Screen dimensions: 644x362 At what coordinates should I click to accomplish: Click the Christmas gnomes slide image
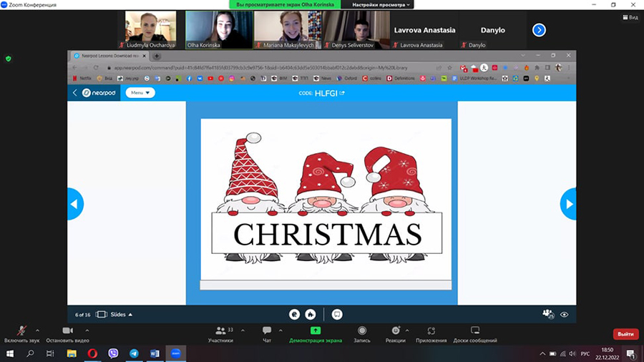point(326,200)
